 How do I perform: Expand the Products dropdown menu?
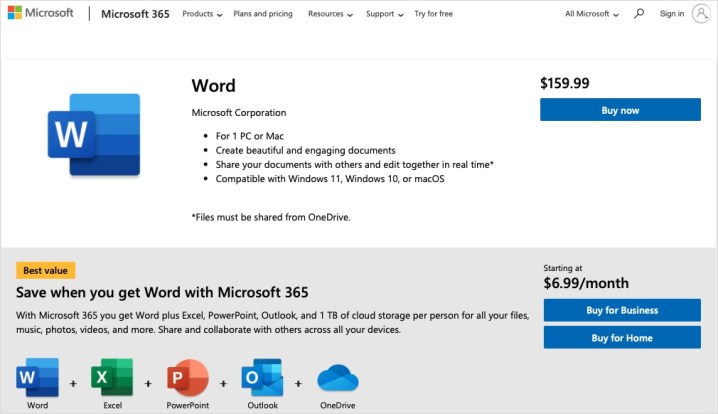tap(202, 14)
